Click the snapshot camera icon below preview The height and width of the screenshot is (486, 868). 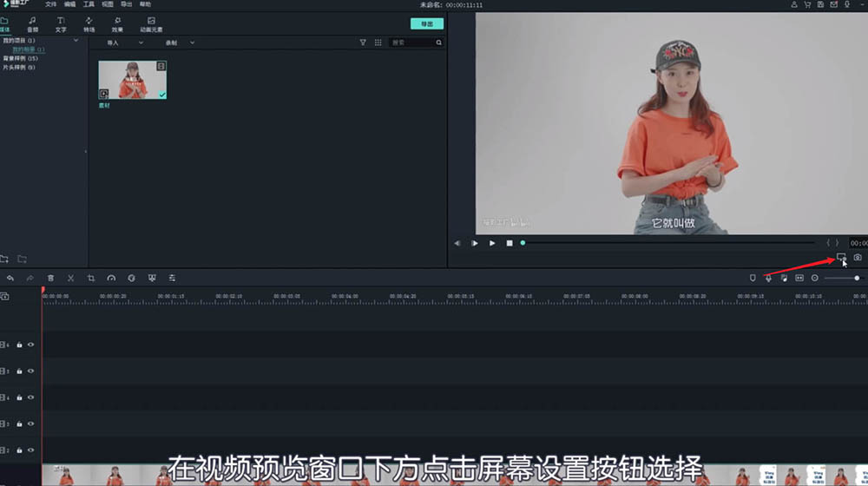pyautogui.click(x=858, y=257)
